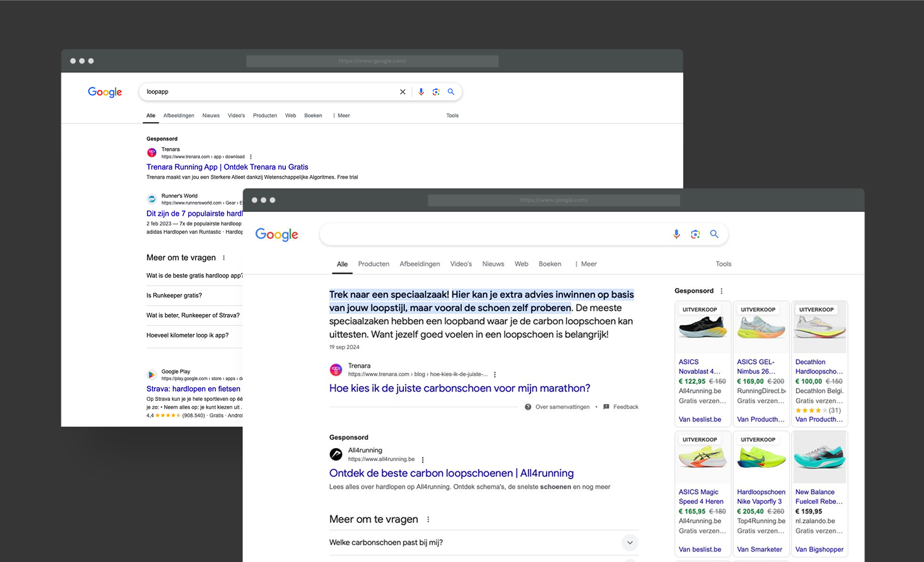Open Ontdek de beste carbon loopschoenen link
Screen dimensions: 924x562
[x=452, y=473]
